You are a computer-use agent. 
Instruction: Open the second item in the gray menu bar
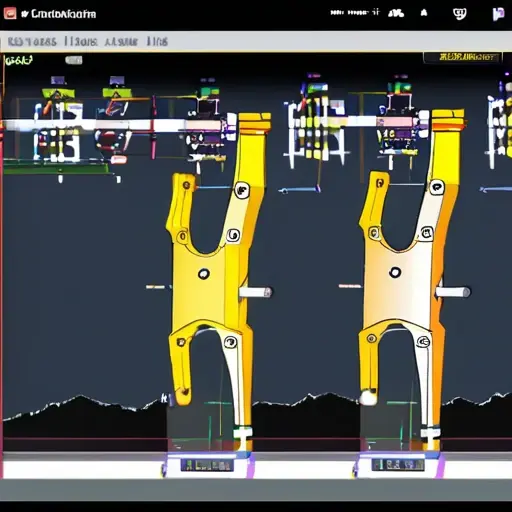point(81,42)
